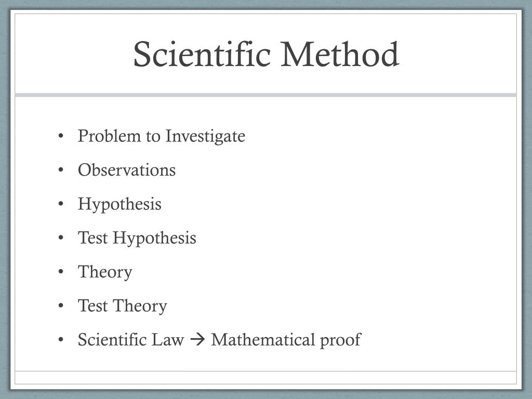Select the Problem to Investigate bullet text
The height and width of the screenshot is (399, 532).
[162, 137]
